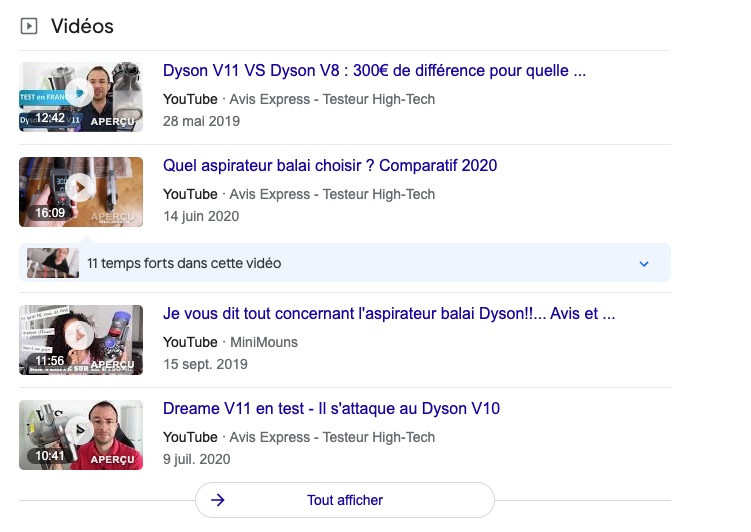
Task: Play the Dreame V11 10:41 thumbnail
Action: (x=81, y=435)
